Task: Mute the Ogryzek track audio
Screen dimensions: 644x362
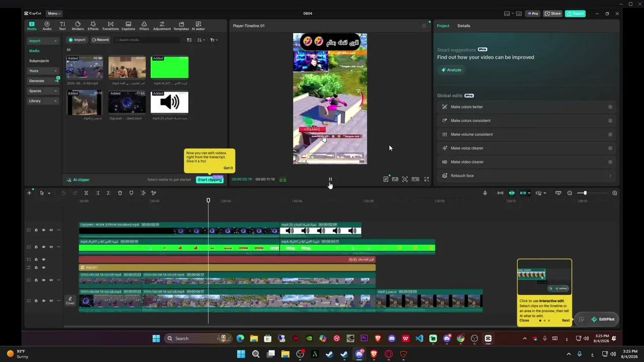Action: (x=51, y=230)
